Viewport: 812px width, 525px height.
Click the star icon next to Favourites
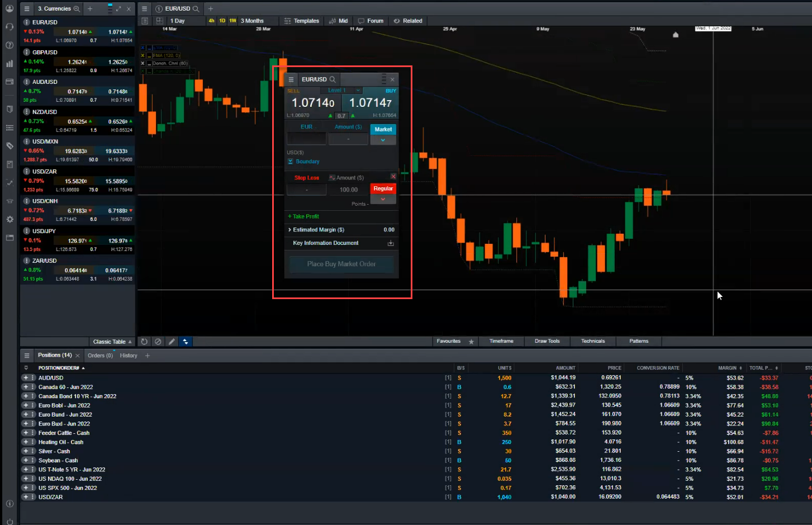coord(471,342)
